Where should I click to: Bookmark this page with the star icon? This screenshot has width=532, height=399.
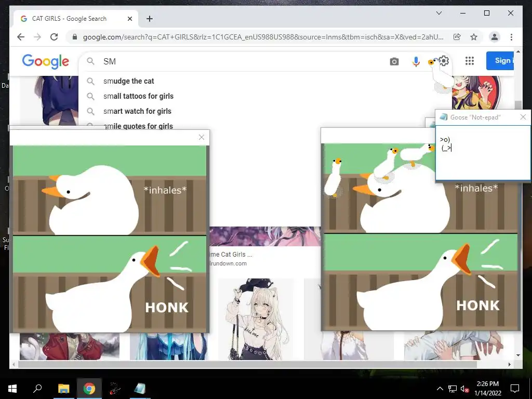coord(474,37)
